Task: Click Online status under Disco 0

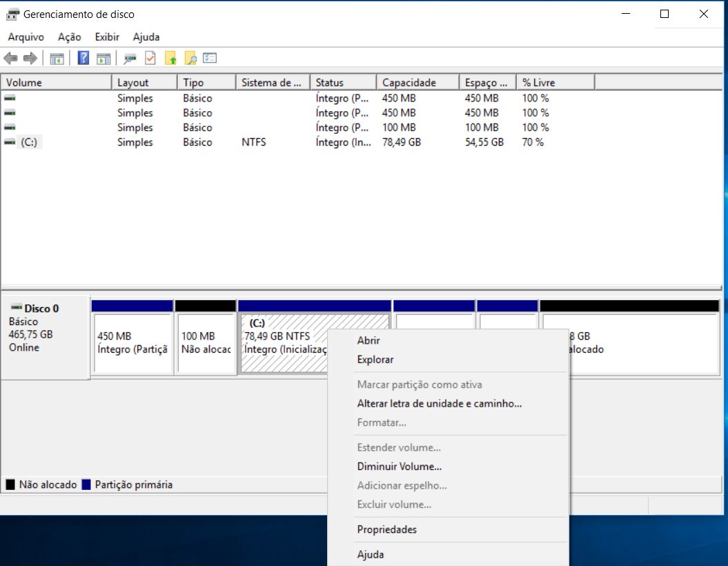Action: click(x=24, y=347)
